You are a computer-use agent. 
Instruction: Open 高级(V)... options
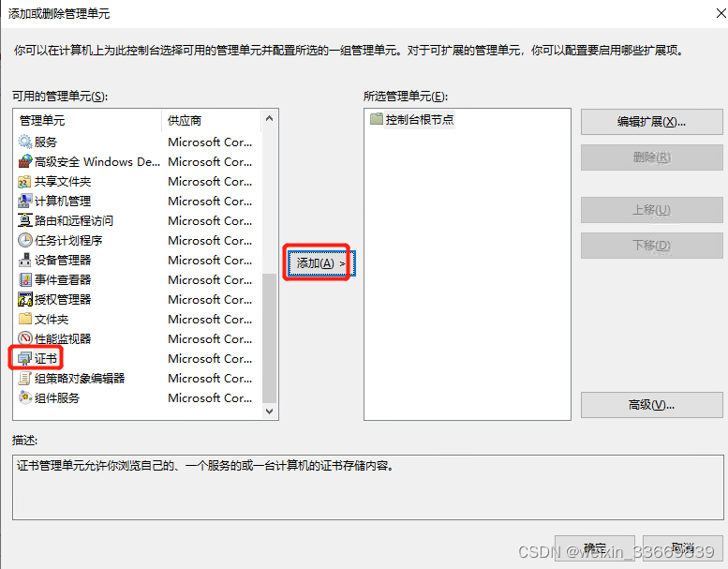pyautogui.click(x=651, y=405)
